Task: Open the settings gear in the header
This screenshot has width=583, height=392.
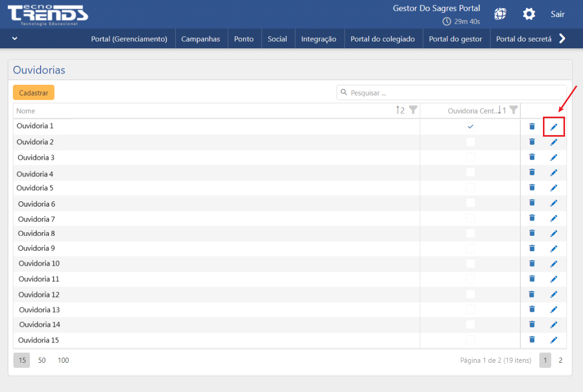Action: click(x=529, y=14)
